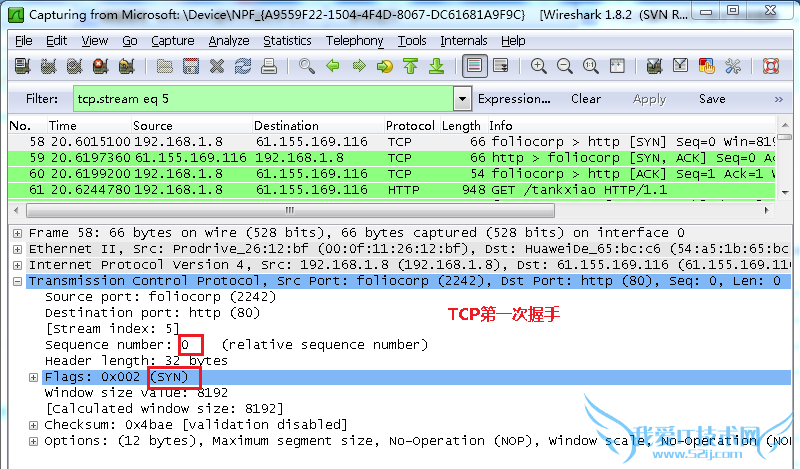800x469 pixels.
Task: Go back in packet history arrow
Action: tap(333, 66)
